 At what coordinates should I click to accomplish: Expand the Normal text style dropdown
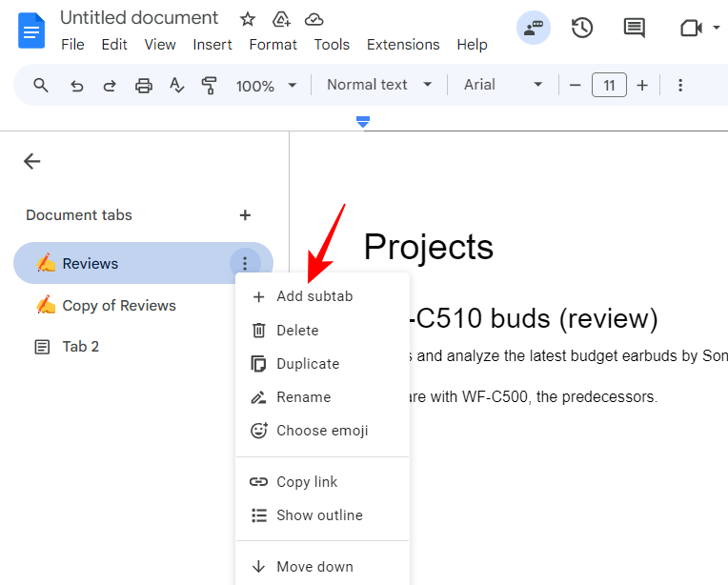pos(379,85)
